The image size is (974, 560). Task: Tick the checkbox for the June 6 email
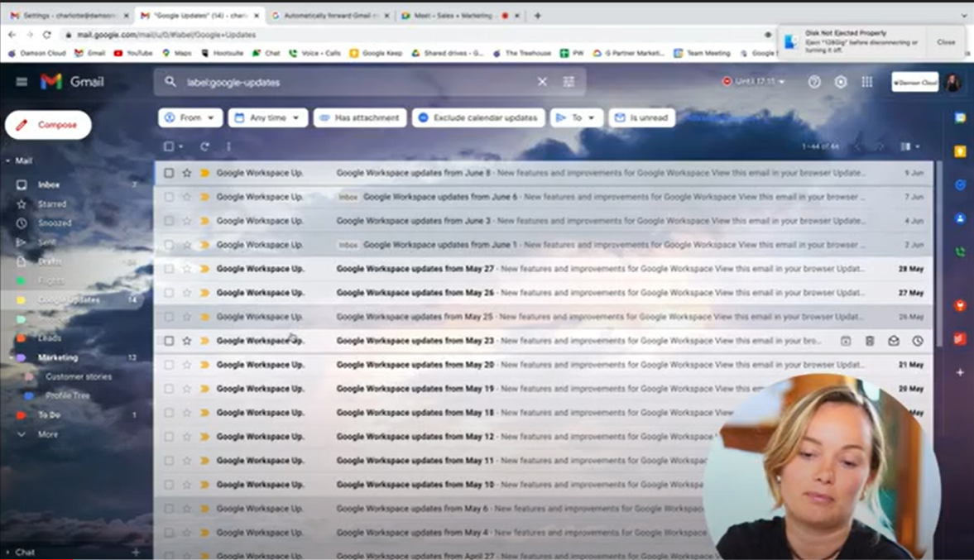pos(169,197)
